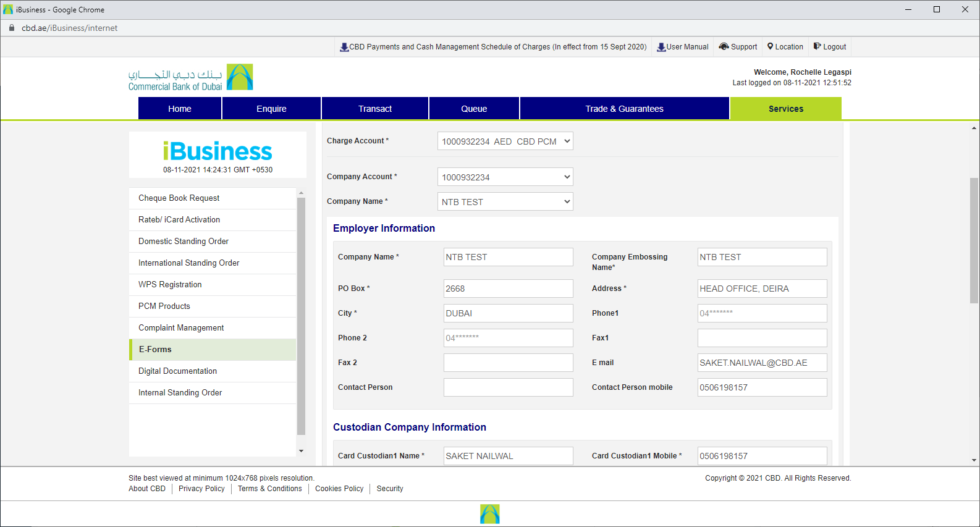Open the Cookies Policy link
The height and width of the screenshot is (527, 980).
coord(339,489)
